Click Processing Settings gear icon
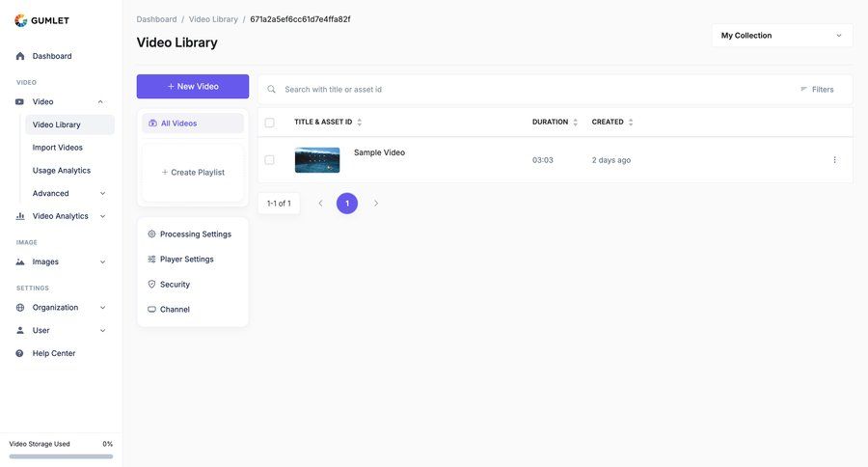This screenshot has width=868, height=467. coord(151,234)
